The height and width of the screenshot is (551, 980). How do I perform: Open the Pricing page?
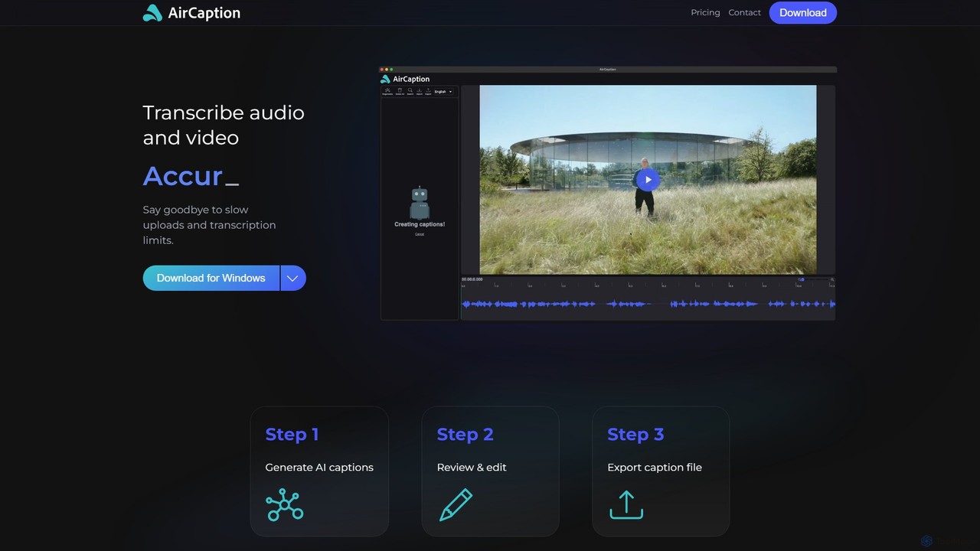(x=705, y=12)
